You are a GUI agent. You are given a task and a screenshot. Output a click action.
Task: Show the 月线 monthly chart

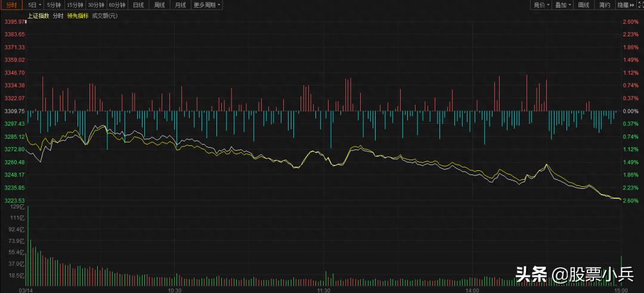[179, 5]
